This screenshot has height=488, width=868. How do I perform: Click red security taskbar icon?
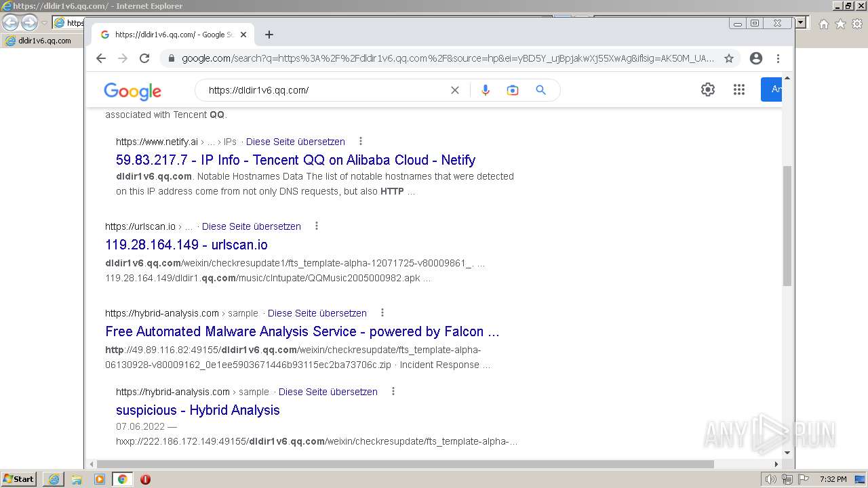pos(145,479)
